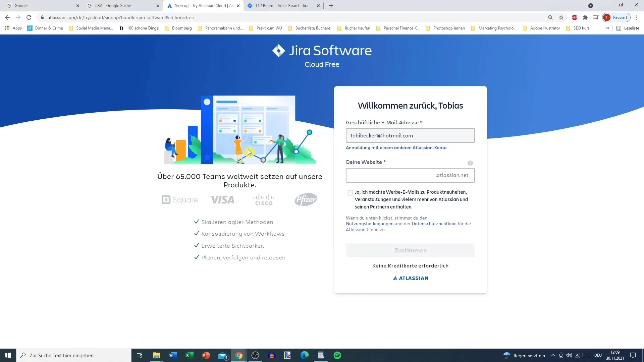Image resolution: width=644 pixels, height=362 pixels.
Task: Open the Datenschutzrichtlinie link
Action: pyautogui.click(x=434, y=224)
